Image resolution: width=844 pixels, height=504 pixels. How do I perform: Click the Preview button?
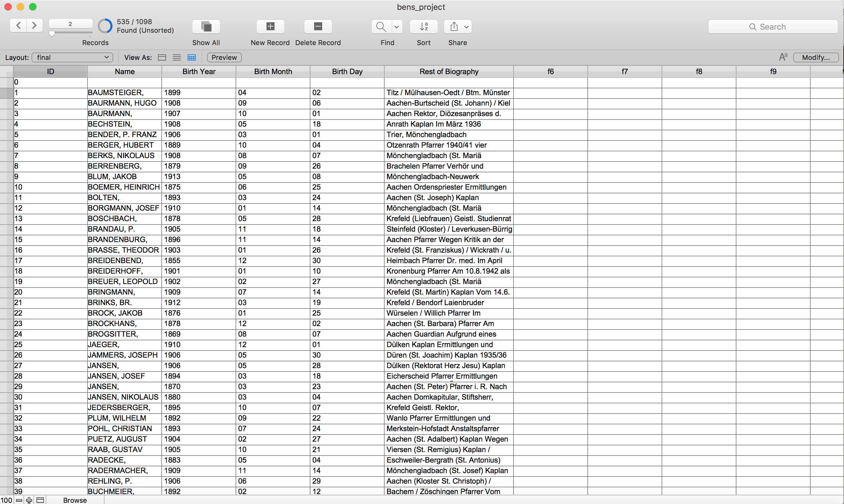click(224, 57)
